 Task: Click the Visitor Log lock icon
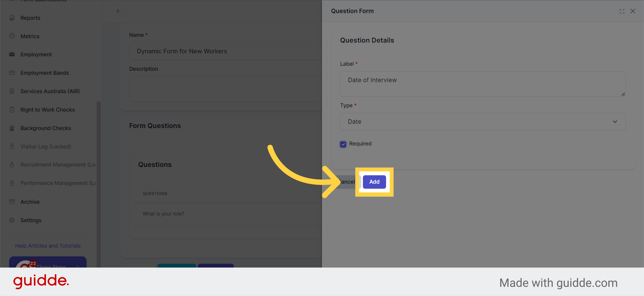[12, 146]
